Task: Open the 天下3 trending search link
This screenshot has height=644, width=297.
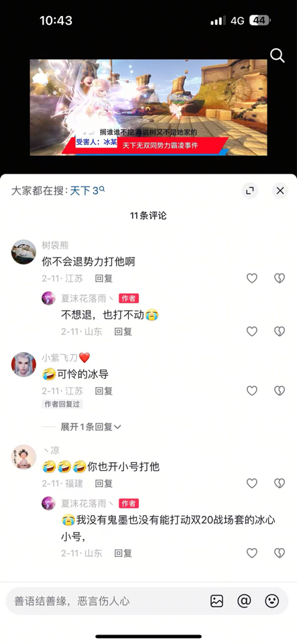Action: click(x=87, y=191)
